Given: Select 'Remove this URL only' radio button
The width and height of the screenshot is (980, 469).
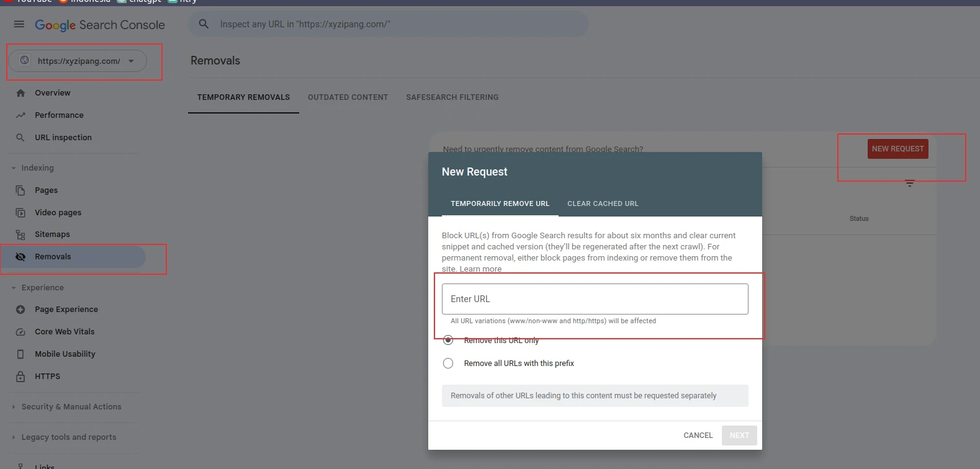Looking at the screenshot, I should point(448,340).
